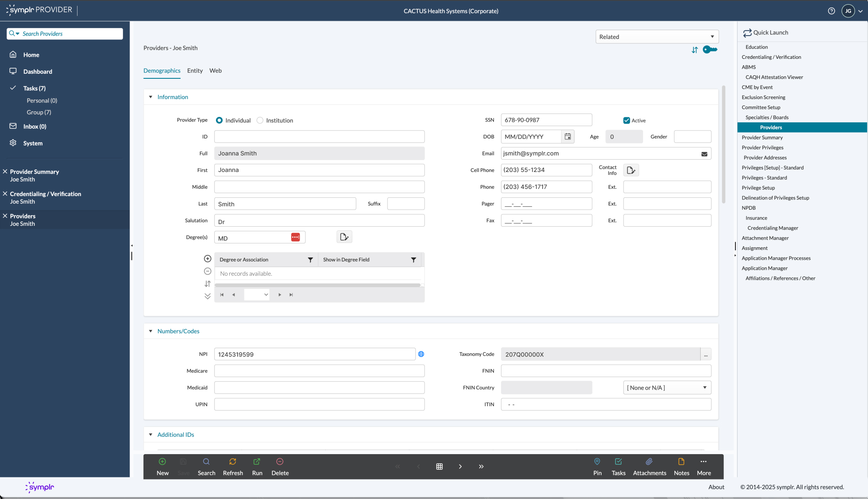Open the Related dropdown
This screenshot has height=499, width=868.
[x=657, y=37]
